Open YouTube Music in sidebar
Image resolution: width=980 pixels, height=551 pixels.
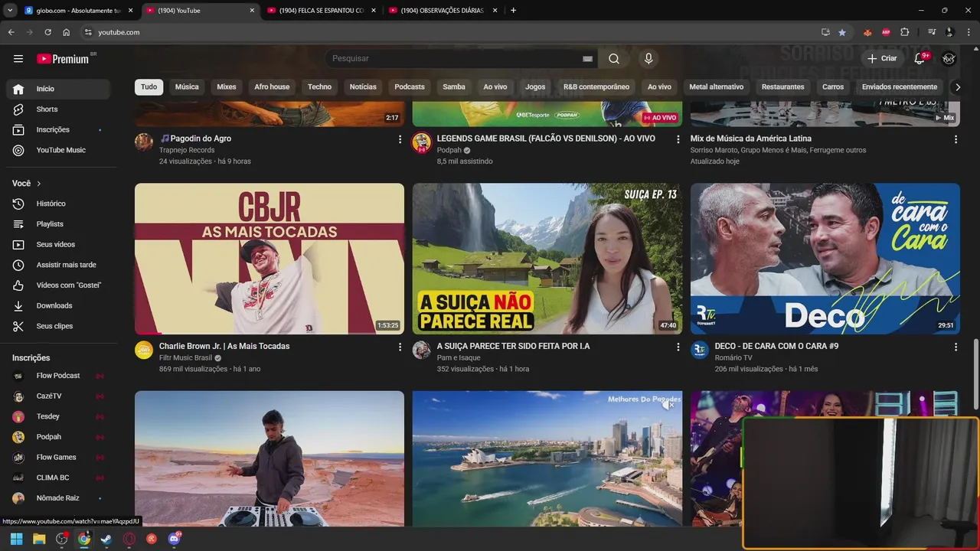pyautogui.click(x=58, y=150)
